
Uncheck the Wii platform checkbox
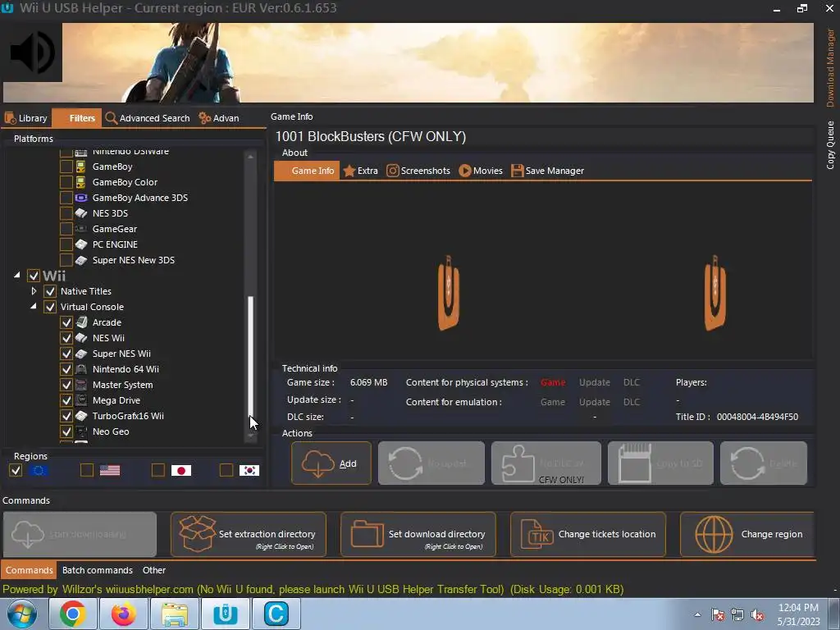(34, 276)
